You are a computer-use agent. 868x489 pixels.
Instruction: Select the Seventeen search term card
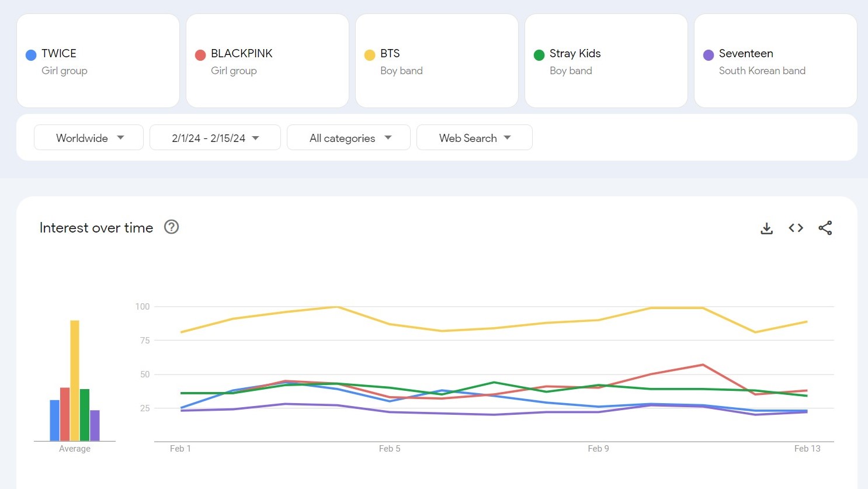click(x=776, y=61)
